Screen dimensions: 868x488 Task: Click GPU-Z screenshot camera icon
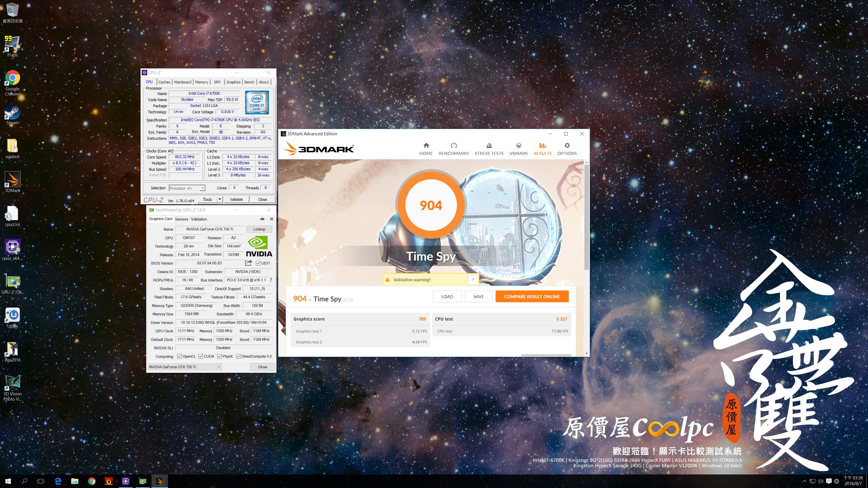pyautogui.click(x=262, y=219)
